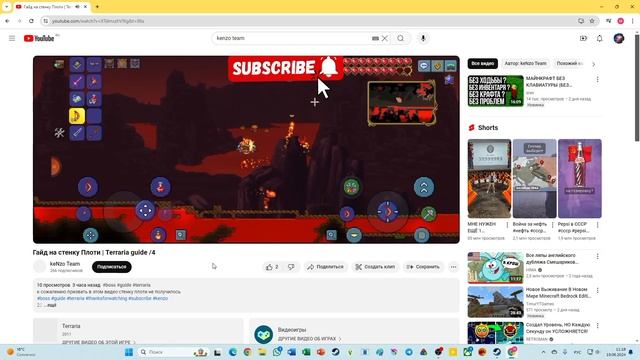Image resolution: width=640 pixels, height=360 pixels.
Task: Open the keNzo Team channel name
Action: [x=65, y=264]
